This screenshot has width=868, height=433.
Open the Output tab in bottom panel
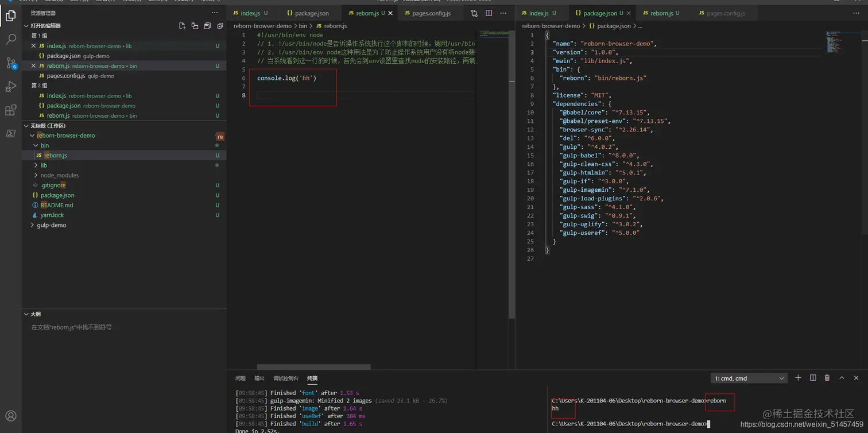(259, 378)
